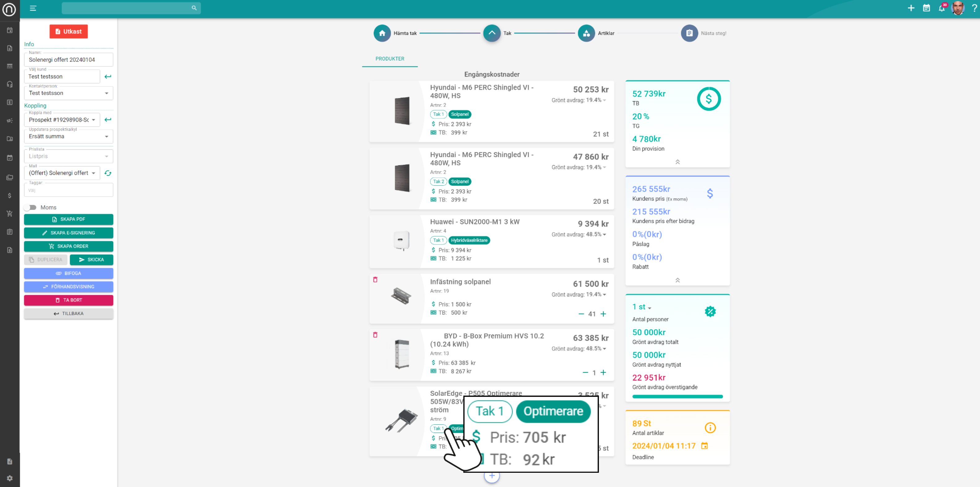Screen dimensions: 980x487
Task: Click SKAPA E-SIGNERING button
Action: [x=68, y=233]
